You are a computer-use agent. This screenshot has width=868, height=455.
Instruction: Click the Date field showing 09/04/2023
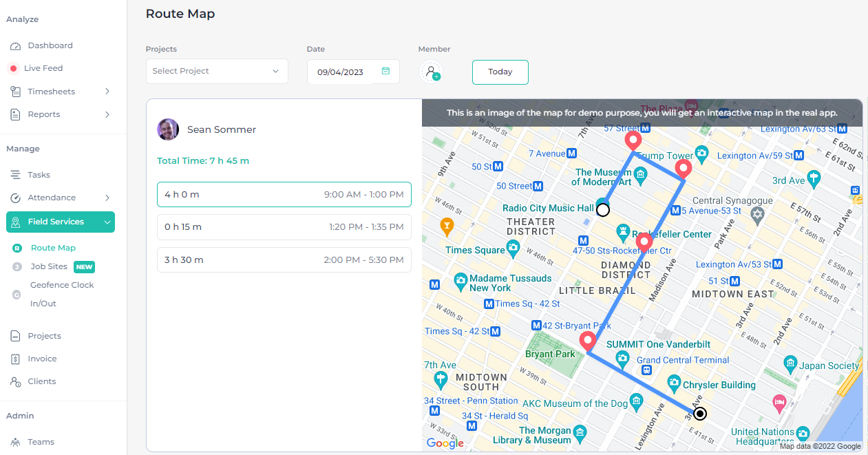coord(353,72)
